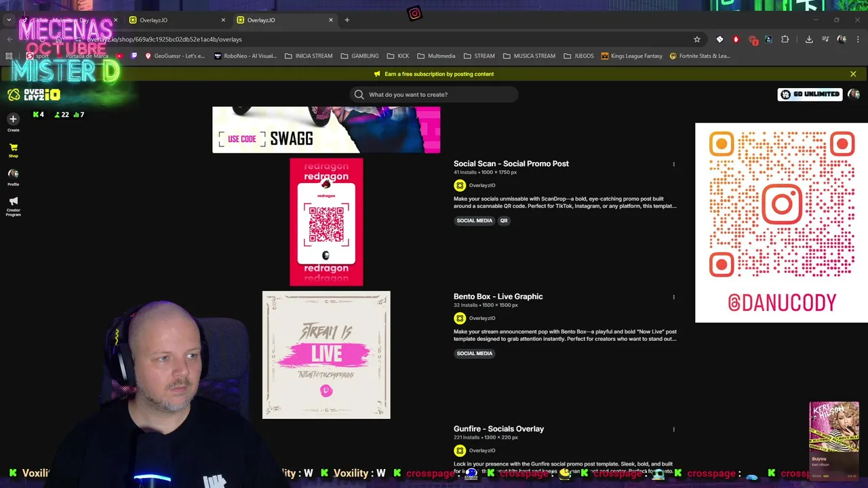The width and height of the screenshot is (868, 488).
Task: Click OverlayzIO avatar icon beside Social Scan author
Action: pos(460,185)
